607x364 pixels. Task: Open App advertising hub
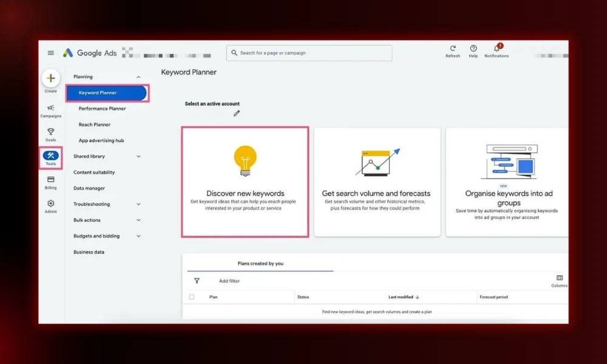[x=101, y=140]
